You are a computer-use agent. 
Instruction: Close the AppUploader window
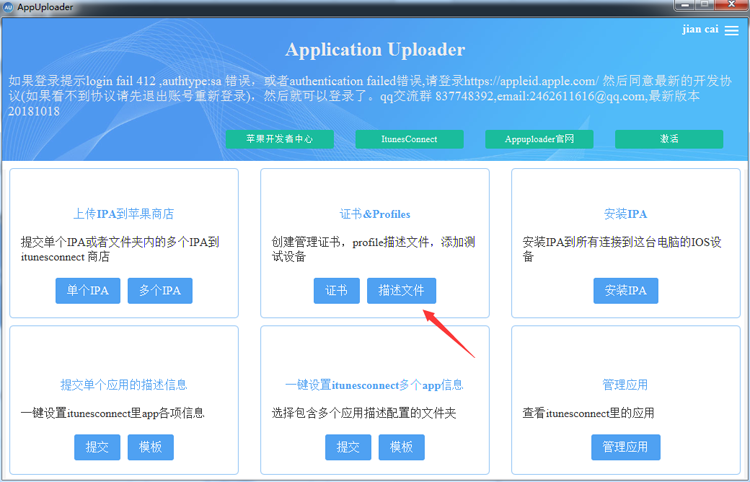tap(732, 4)
